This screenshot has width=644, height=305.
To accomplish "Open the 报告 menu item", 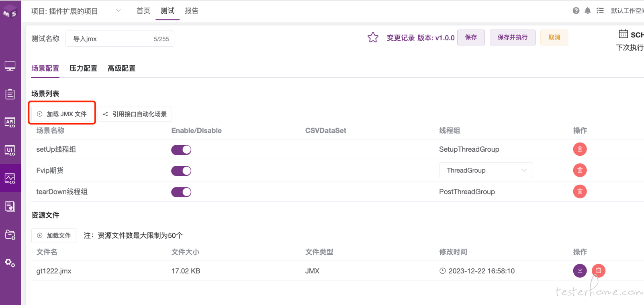I will coord(192,11).
